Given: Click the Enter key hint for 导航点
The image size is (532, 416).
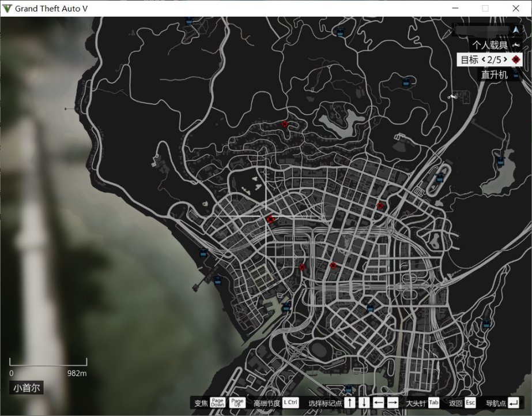Looking at the screenshot, I should pyautogui.click(x=514, y=403).
